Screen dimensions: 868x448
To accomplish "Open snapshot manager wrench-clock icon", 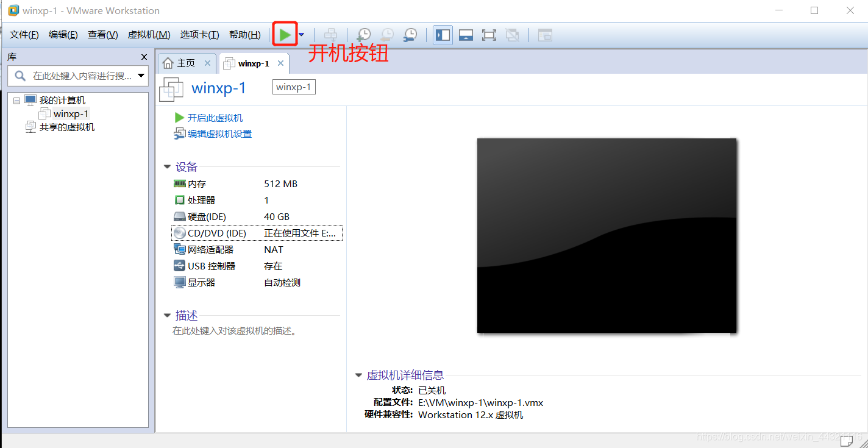I will [411, 35].
